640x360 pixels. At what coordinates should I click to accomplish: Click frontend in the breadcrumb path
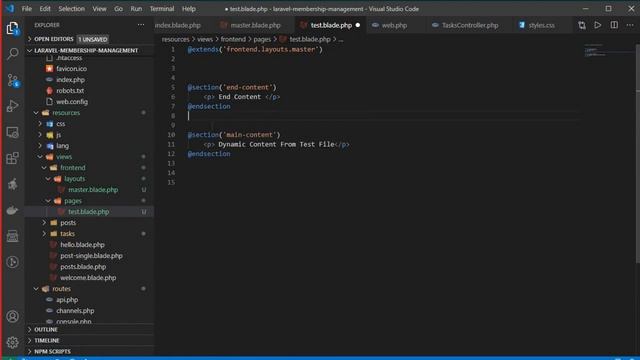233,39
